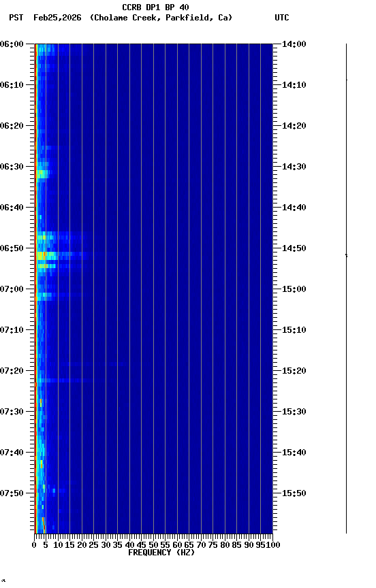Click the '40' frequency axis label
The image size is (376, 588).
pos(129,545)
